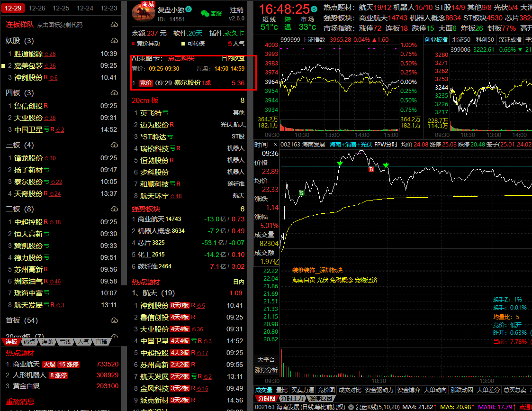532x411 pixels.
Task: Click 点击购买 to buy AI strategy card
Action: (181, 58)
